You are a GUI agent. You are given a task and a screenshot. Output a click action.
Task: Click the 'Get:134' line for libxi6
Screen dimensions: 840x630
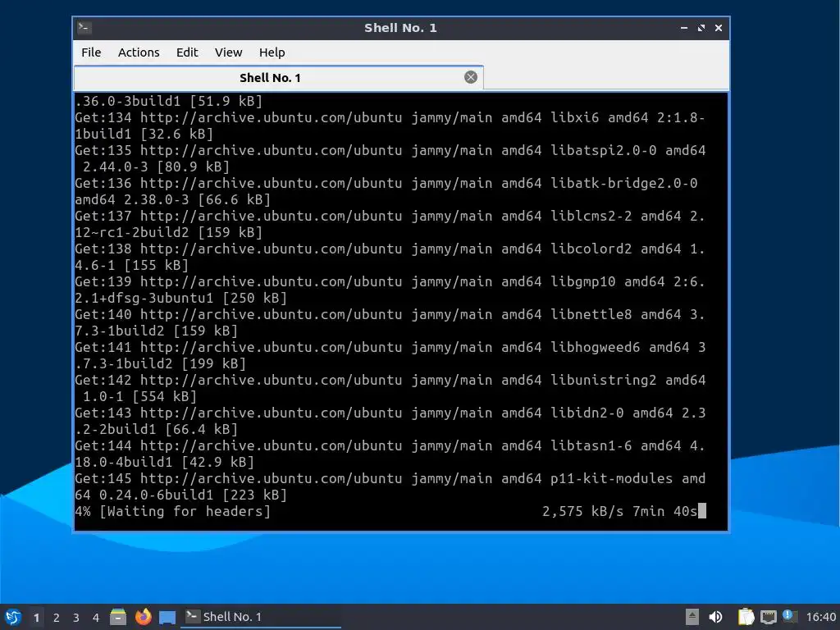click(x=390, y=117)
